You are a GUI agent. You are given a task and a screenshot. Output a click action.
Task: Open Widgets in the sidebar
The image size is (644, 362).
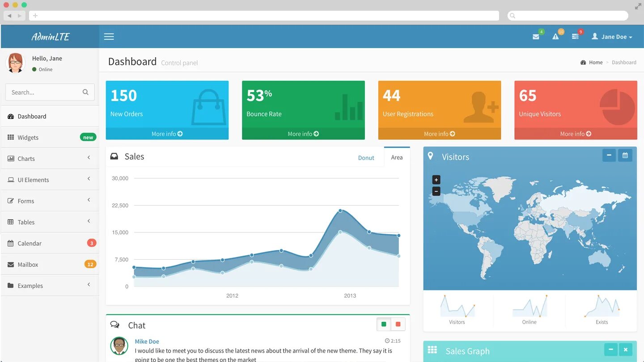(50, 137)
